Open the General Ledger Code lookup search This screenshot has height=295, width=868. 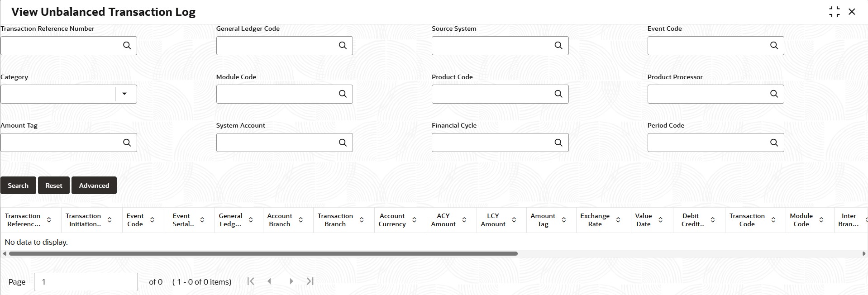pyautogui.click(x=343, y=45)
